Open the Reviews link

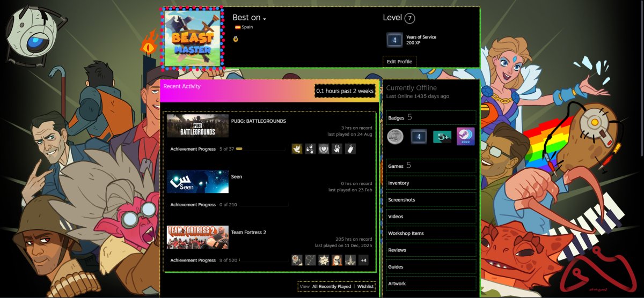[x=431, y=250]
